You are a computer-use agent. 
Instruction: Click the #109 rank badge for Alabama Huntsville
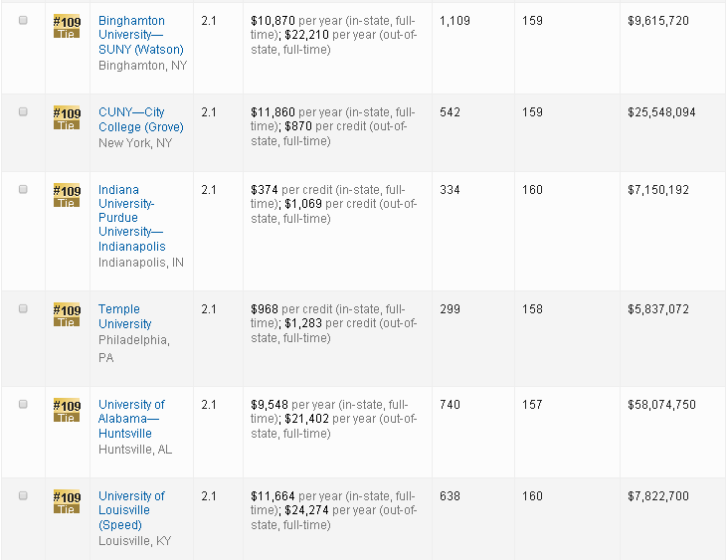(x=67, y=410)
